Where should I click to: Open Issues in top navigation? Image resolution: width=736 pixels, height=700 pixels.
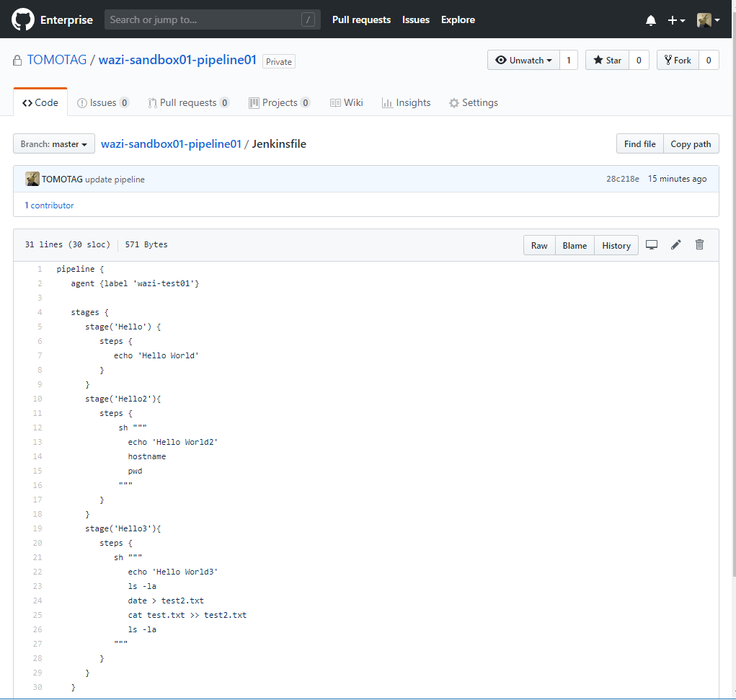pyautogui.click(x=416, y=19)
